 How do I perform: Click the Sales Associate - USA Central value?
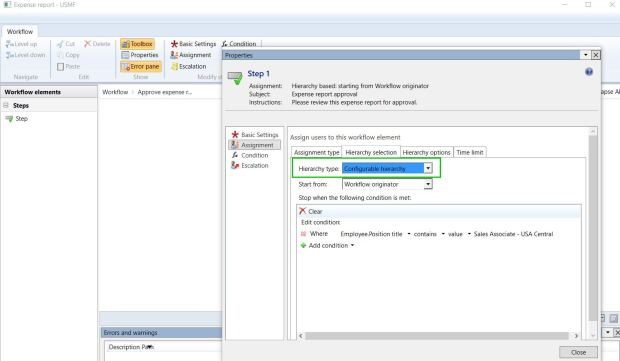pos(513,234)
